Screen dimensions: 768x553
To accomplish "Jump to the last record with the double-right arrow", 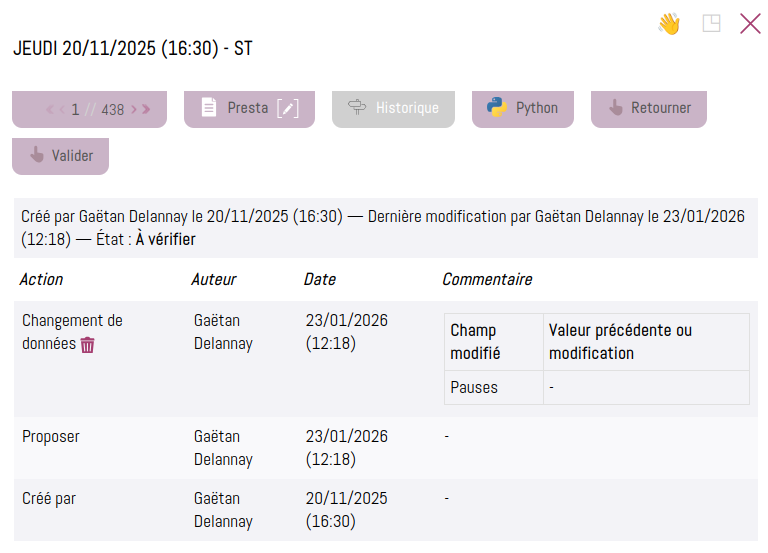I will [x=147, y=109].
